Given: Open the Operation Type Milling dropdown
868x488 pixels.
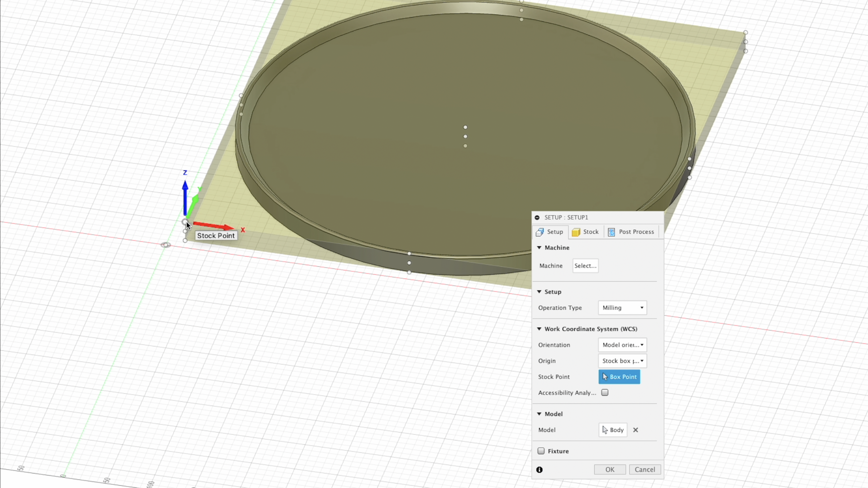Looking at the screenshot, I should coord(622,308).
